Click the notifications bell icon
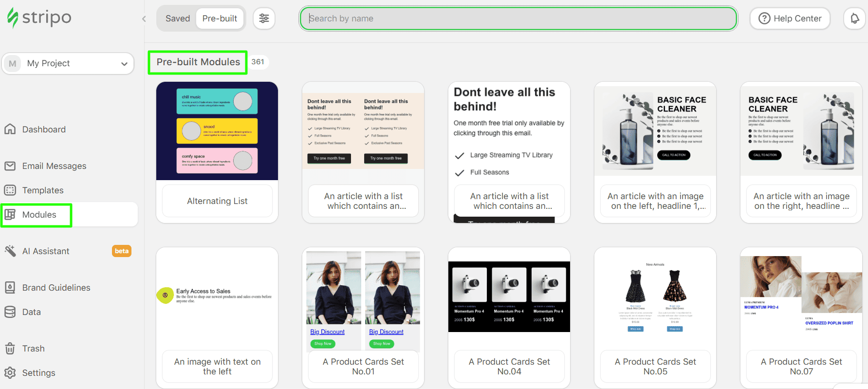 point(854,19)
